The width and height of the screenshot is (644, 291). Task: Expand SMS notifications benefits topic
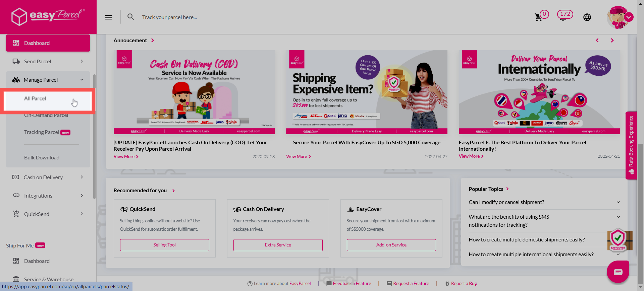coord(544,221)
